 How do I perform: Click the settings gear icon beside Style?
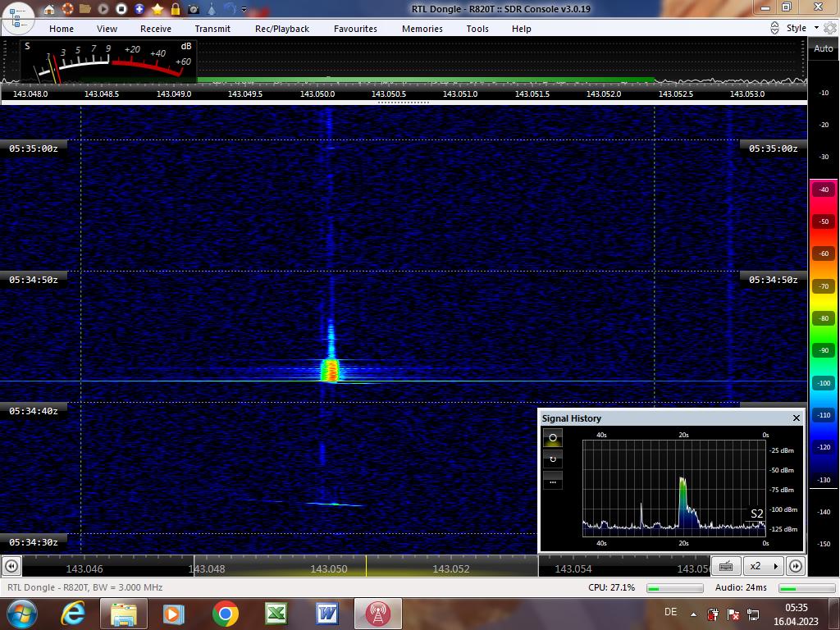(x=830, y=28)
